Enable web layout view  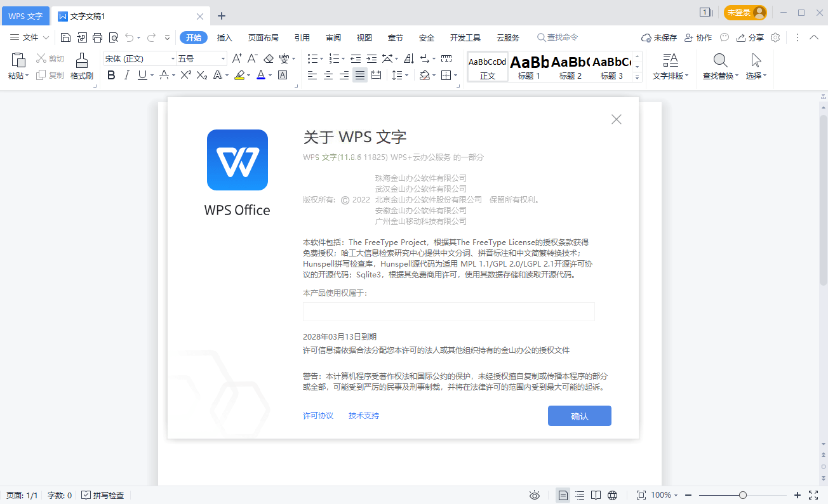click(611, 494)
